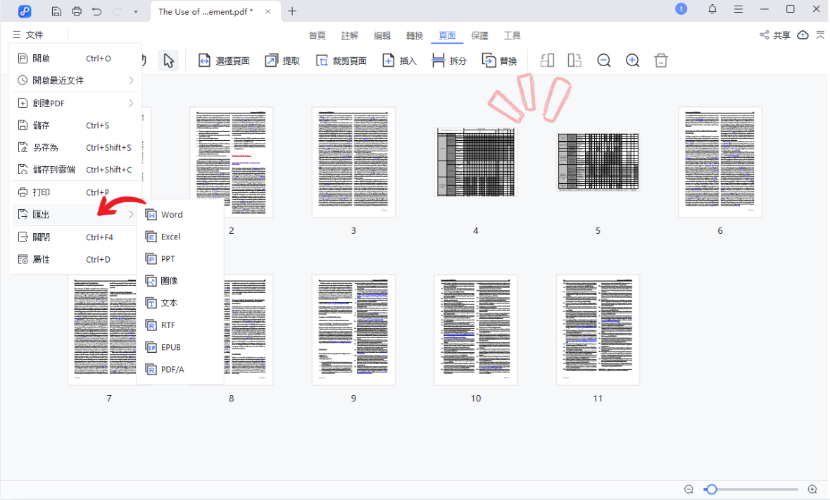
Task: Click the bottom status bar zoom out icon
Action: pos(689,489)
